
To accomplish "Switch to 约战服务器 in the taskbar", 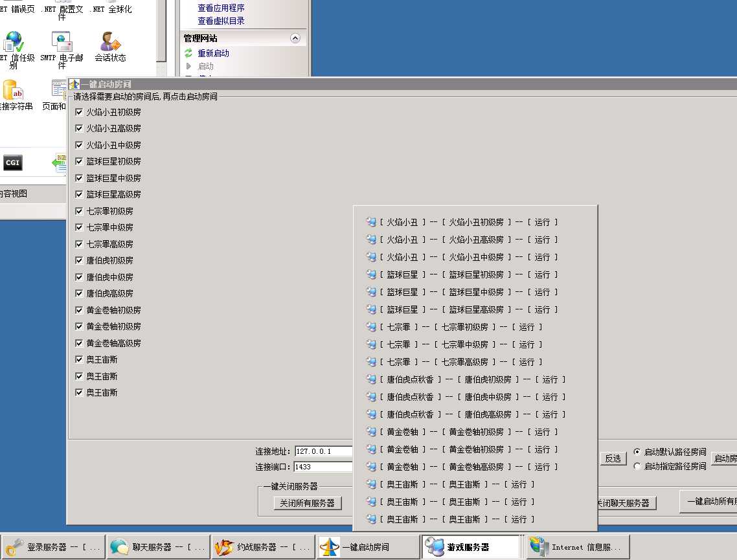I will coord(263,547).
